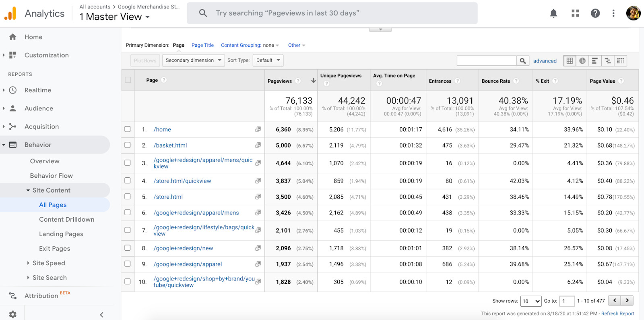Open the help question mark icon
Viewport: 644px width, 320px height.
595,13
